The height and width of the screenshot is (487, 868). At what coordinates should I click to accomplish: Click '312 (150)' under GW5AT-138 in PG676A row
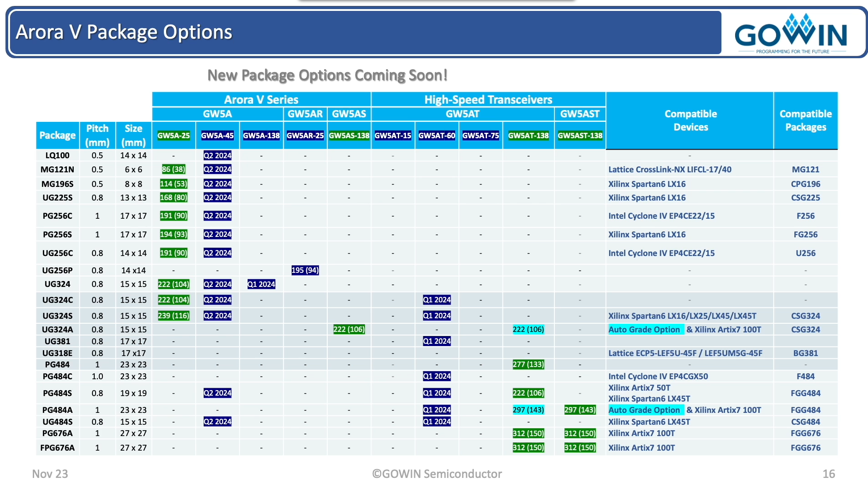click(528, 434)
